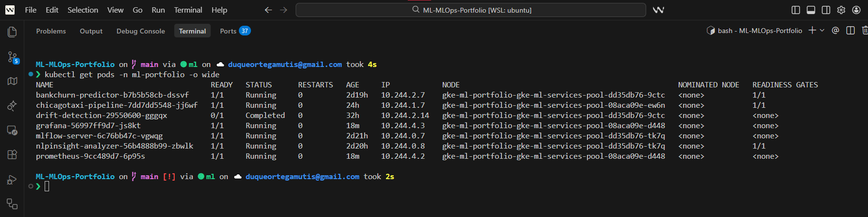Screen dimensions: 868x217
Task: Open Run and Debug sidebar icon
Action: tap(12, 180)
